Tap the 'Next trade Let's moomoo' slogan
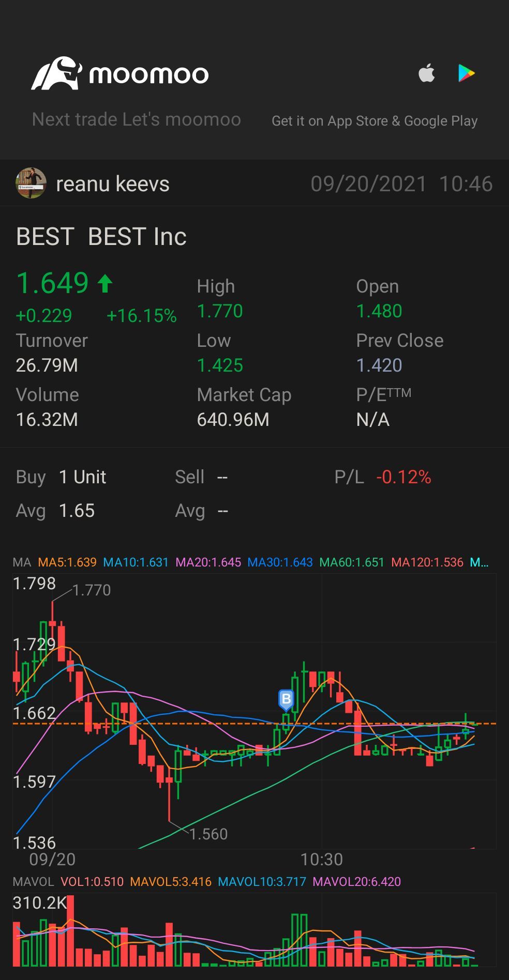509x980 pixels. (137, 119)
